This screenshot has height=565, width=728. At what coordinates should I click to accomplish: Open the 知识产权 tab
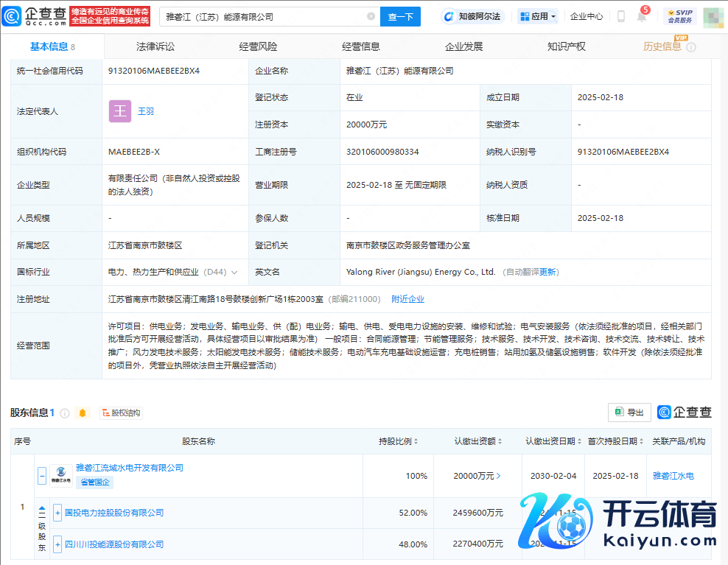click(566, 46)
